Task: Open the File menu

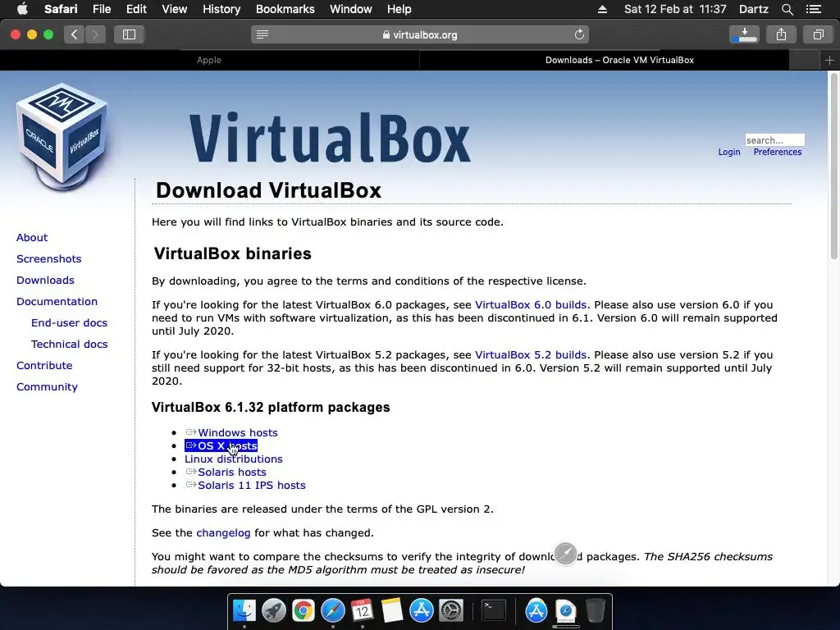Action: point(101,9)
